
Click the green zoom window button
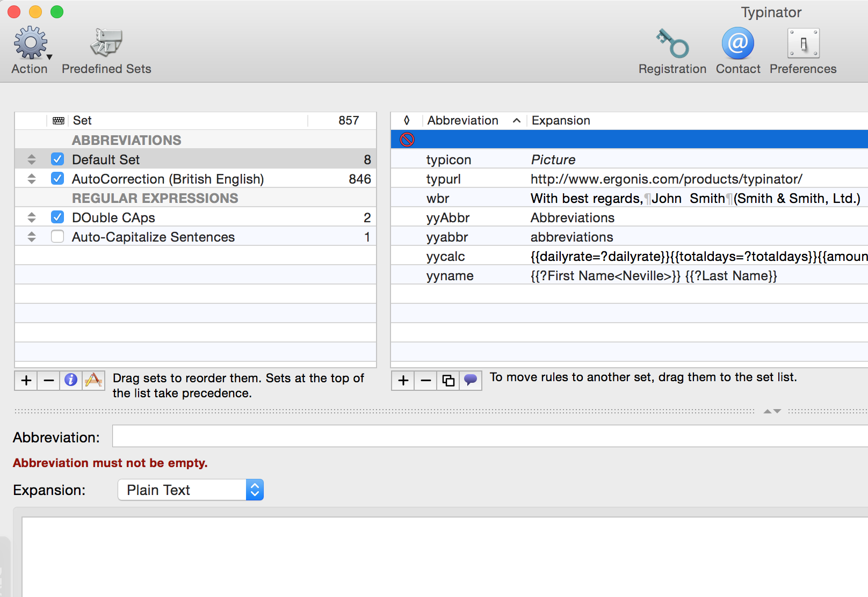pyautogui.click(x=57, y=12)
